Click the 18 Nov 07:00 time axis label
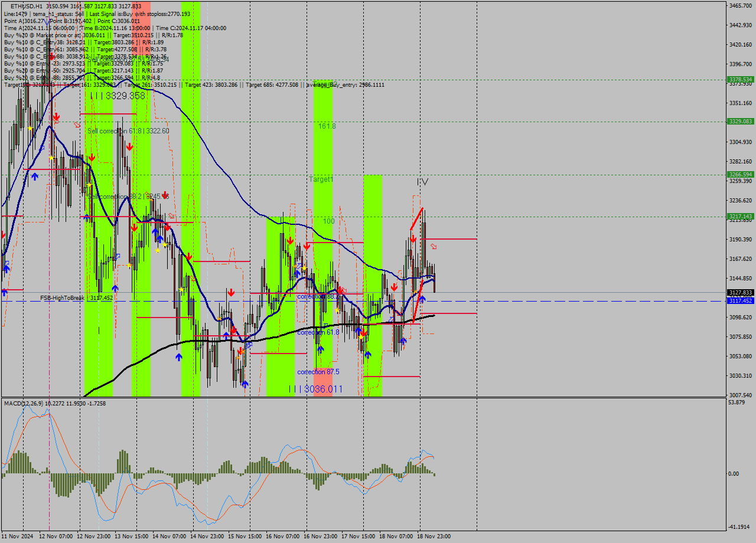The image size is (756, 543). pos(396,537)
